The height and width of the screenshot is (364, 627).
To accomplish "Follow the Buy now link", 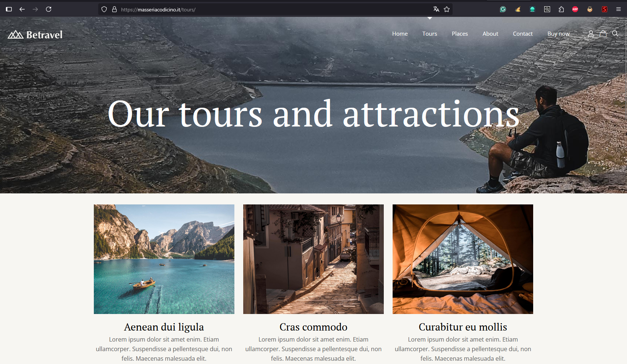I will 558,33.
